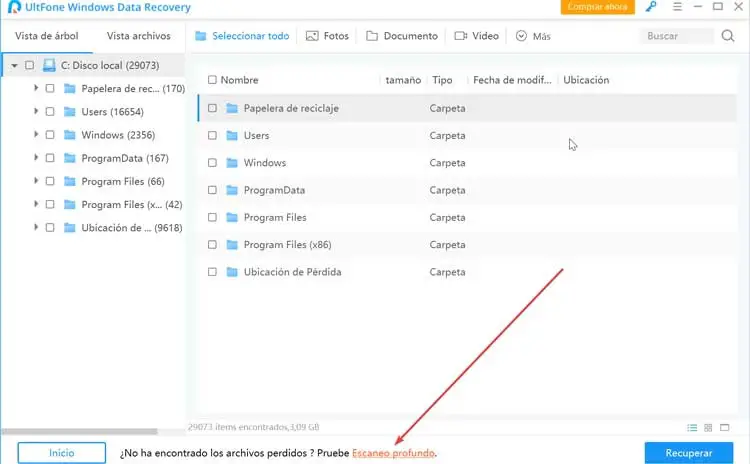The image size is (750, 464).
Task: Expand the Papelera de rec... (170) node
Action: pyautogui.click(x=35, y=88)
